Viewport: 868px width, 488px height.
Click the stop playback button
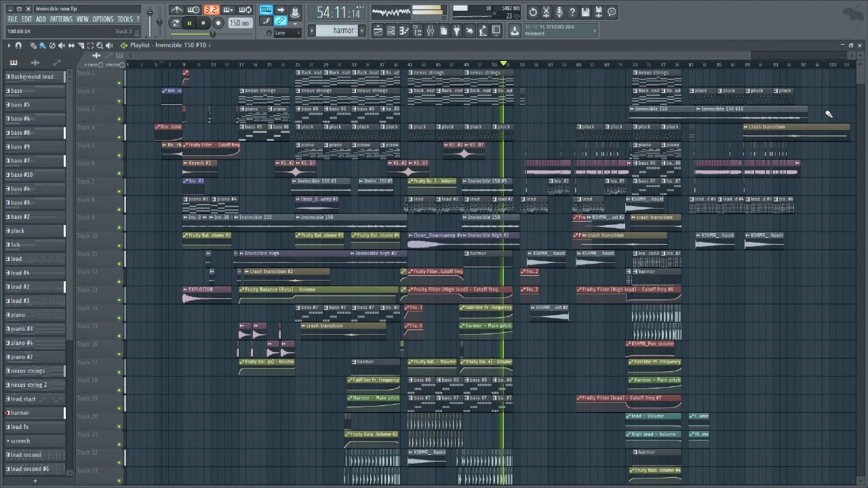pyautogui.click(x=203, y=23)
